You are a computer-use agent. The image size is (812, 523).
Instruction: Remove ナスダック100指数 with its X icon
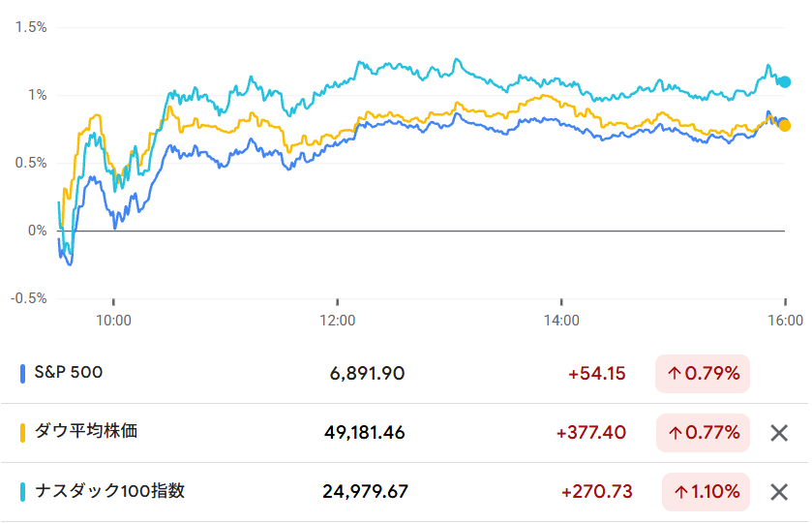pos(778,492)
